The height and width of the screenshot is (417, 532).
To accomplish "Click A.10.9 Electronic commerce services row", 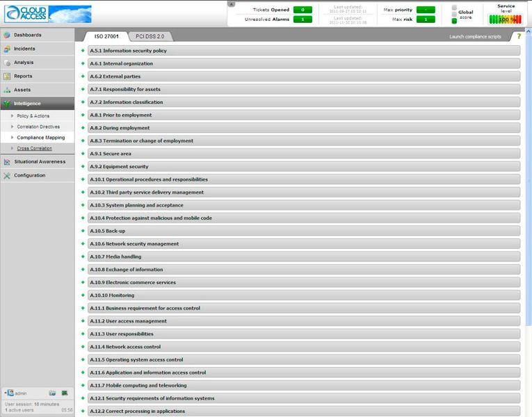I will pos(304,282).
